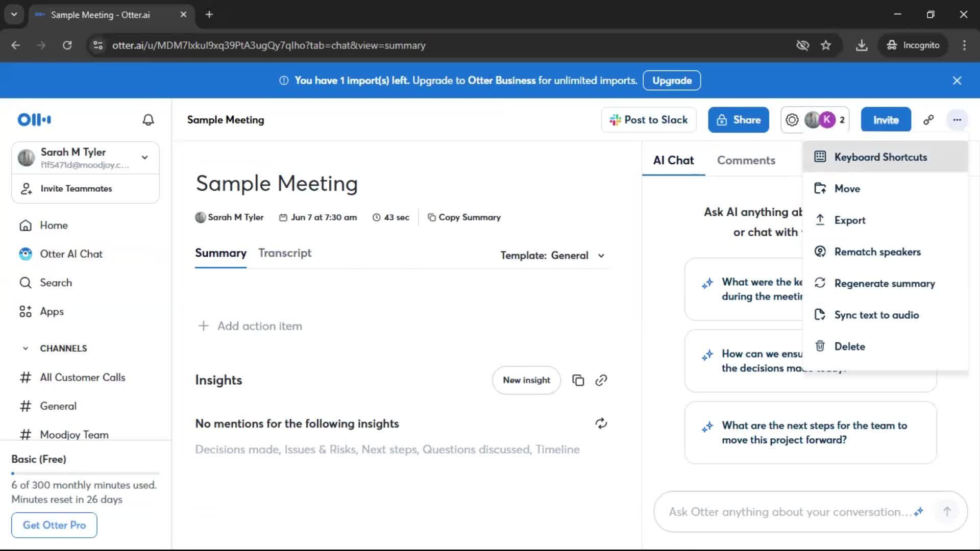Select the next steps suggested question card

click(x=811, y=433)
